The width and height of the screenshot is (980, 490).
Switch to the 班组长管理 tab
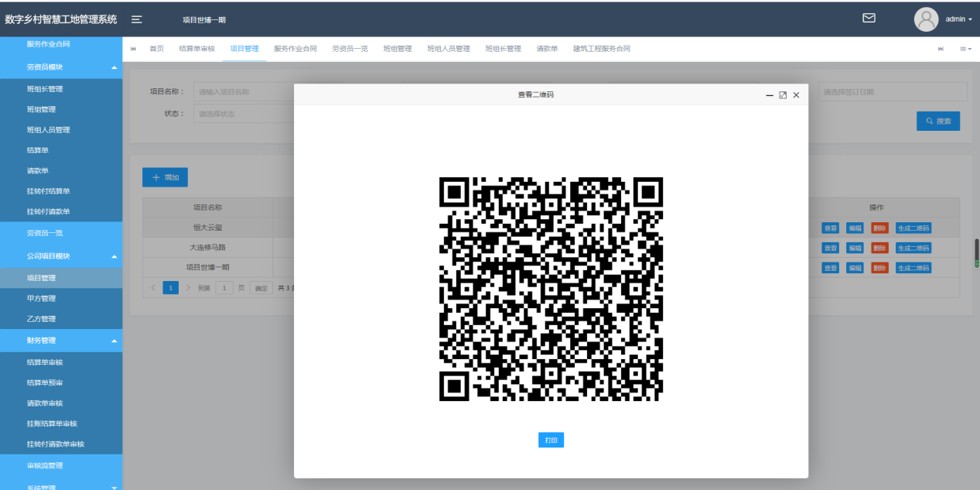[x=504, y=49]
